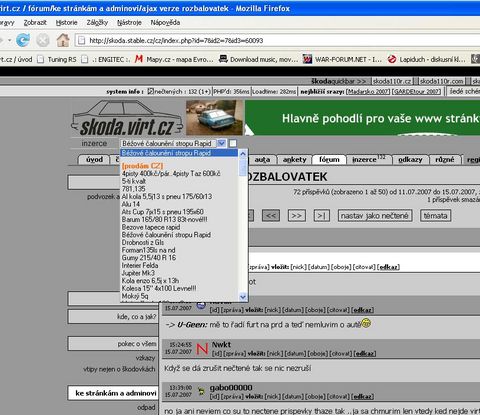Screen dimensions: 480x415
Task: Click the unread messages checkbox icon in system info
Action: 150,91
